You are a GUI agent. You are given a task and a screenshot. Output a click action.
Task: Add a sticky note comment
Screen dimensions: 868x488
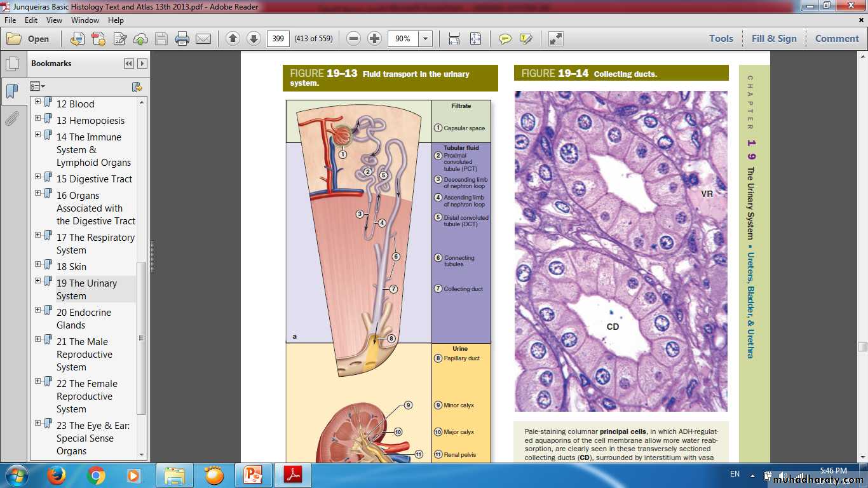click(505, 39)
